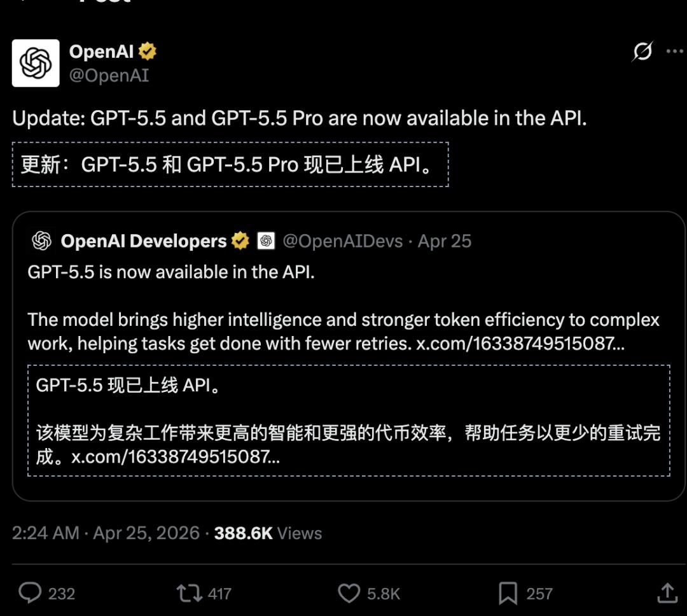Open the post's more options menu
The width and height of the screenshot is (687, 616).
pyautogui.click(x=674, y=50)
